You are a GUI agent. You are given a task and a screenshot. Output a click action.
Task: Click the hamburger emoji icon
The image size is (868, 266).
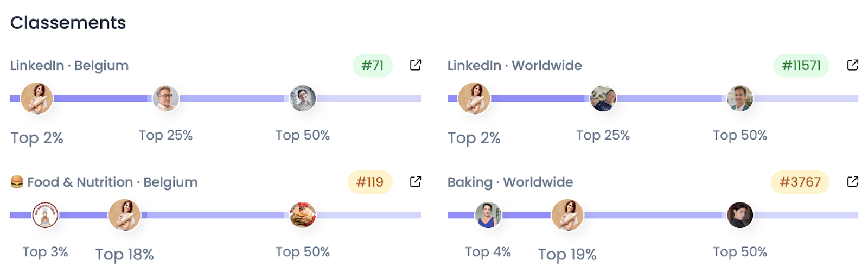coord(17,182)
